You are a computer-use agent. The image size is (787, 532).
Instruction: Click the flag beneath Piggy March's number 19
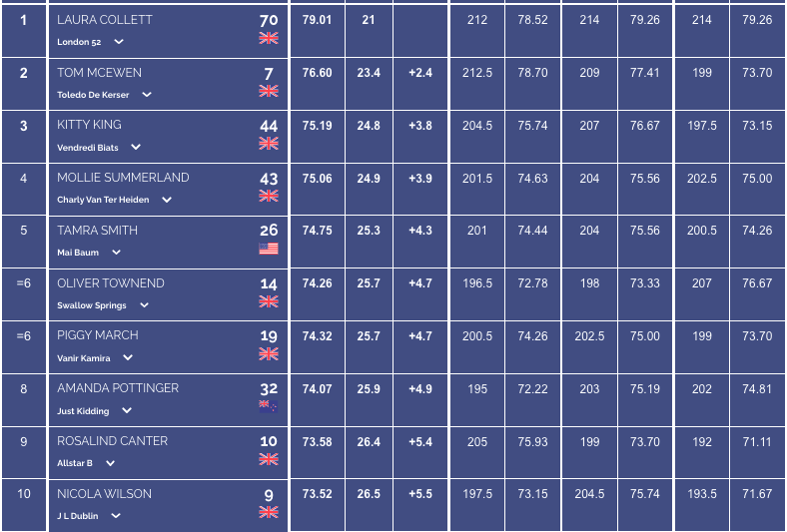[x=269, y=354]
